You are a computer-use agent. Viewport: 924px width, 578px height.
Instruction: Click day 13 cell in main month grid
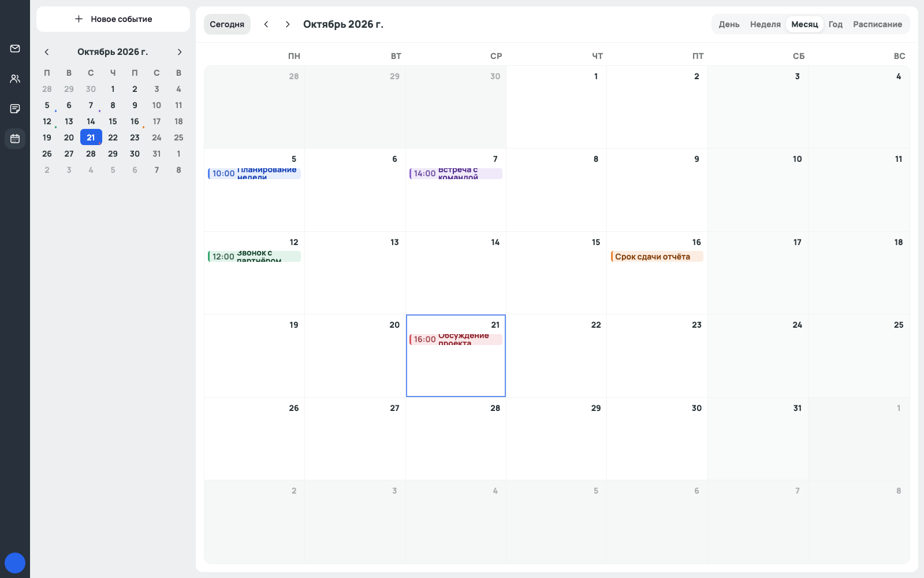(355, 273)
